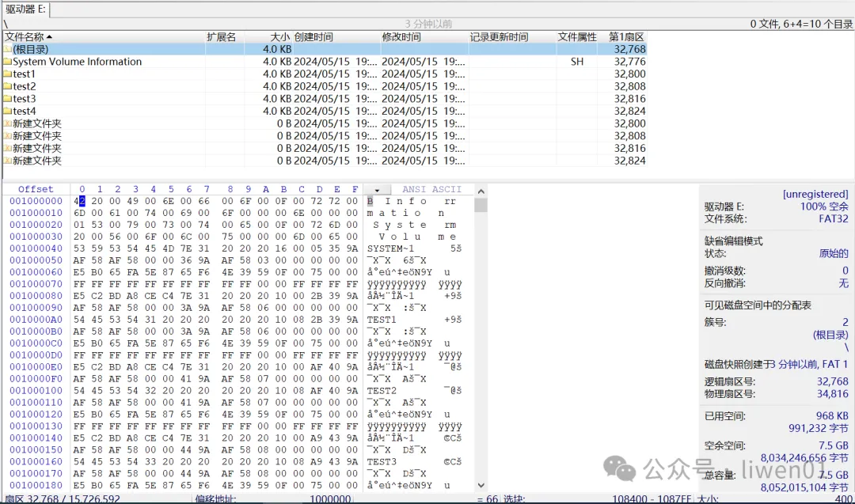Image resolution: width=855 pixels, height=504 pixels.
Task: Click the highlighted hex byte 42
Action: (x=80, y=201)
